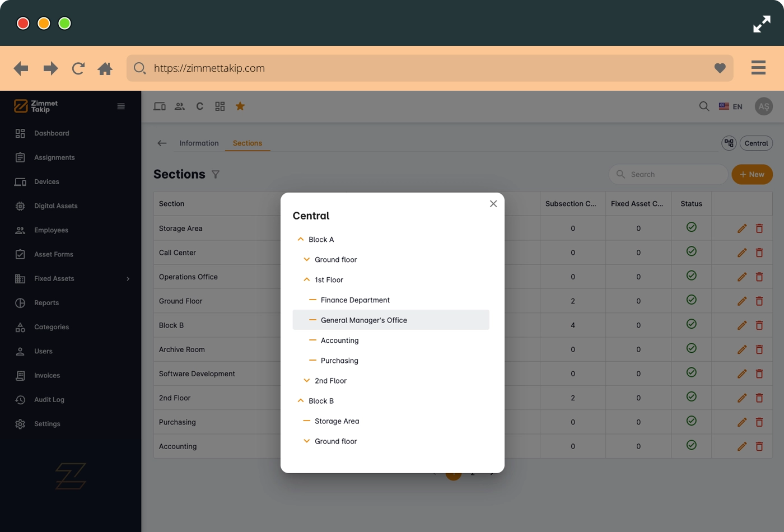Expand the Fixed Assets submenu arrow
The height and width of the screenshot is (532, 784).
[x=128, y=278]
